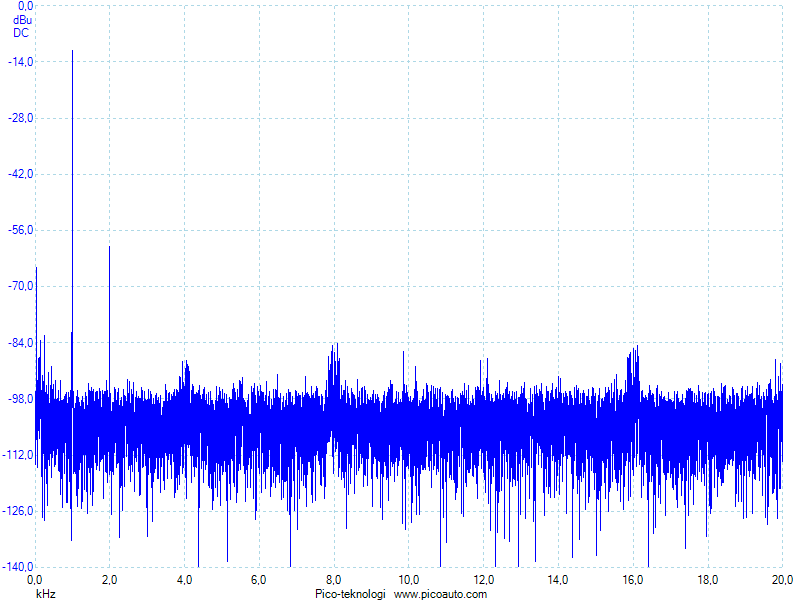The width and height of the screenshot is (800, 600).
Task: Click the -126,0 dBu axis label
Action: pos(18,511)
